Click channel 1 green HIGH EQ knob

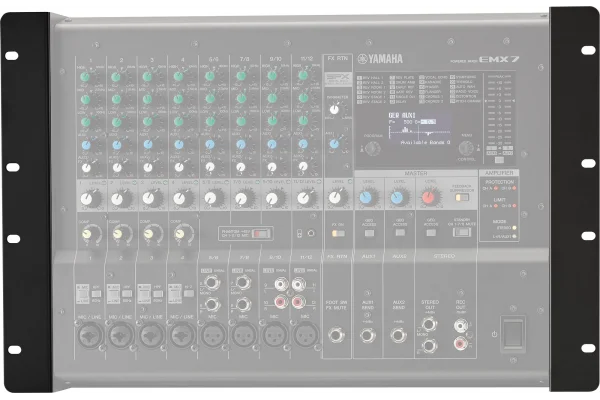85,77
